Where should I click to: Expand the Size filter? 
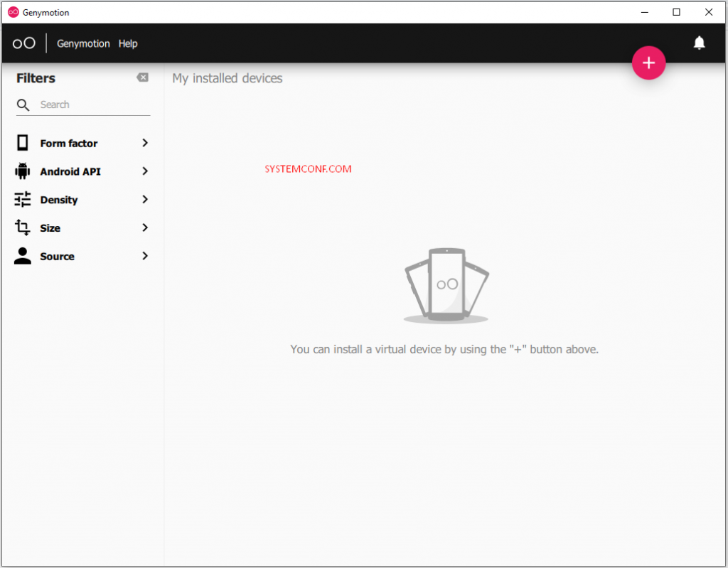tap(144, 227)
